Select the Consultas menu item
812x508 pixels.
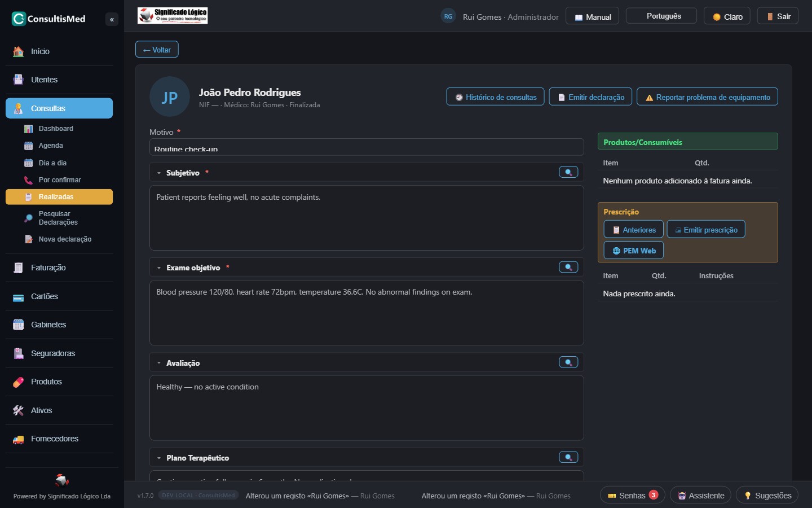click(x=59, y=108)
